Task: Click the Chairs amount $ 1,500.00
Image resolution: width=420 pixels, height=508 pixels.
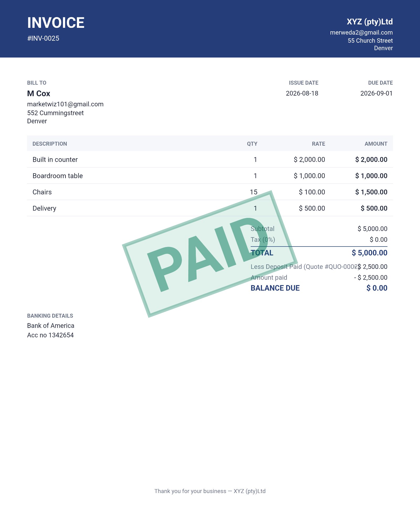Action: (x=371, y=192)
